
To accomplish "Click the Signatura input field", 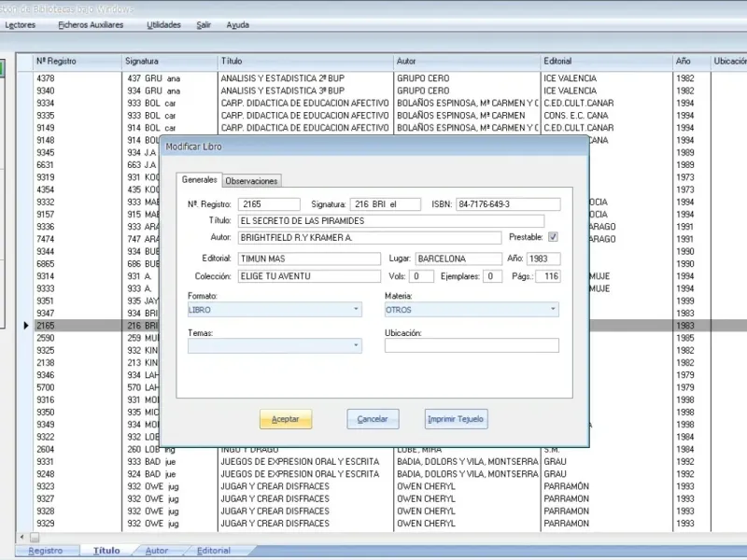I will click(x=386, y=204).
